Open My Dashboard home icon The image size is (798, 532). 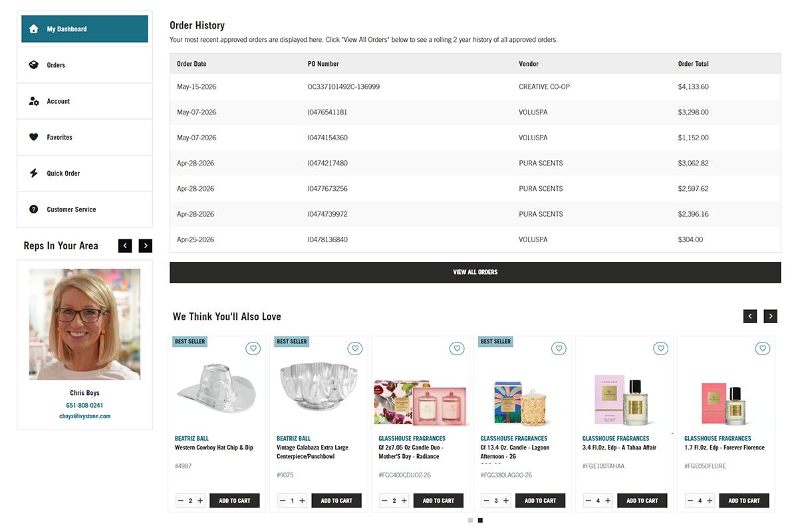[34, 29]
